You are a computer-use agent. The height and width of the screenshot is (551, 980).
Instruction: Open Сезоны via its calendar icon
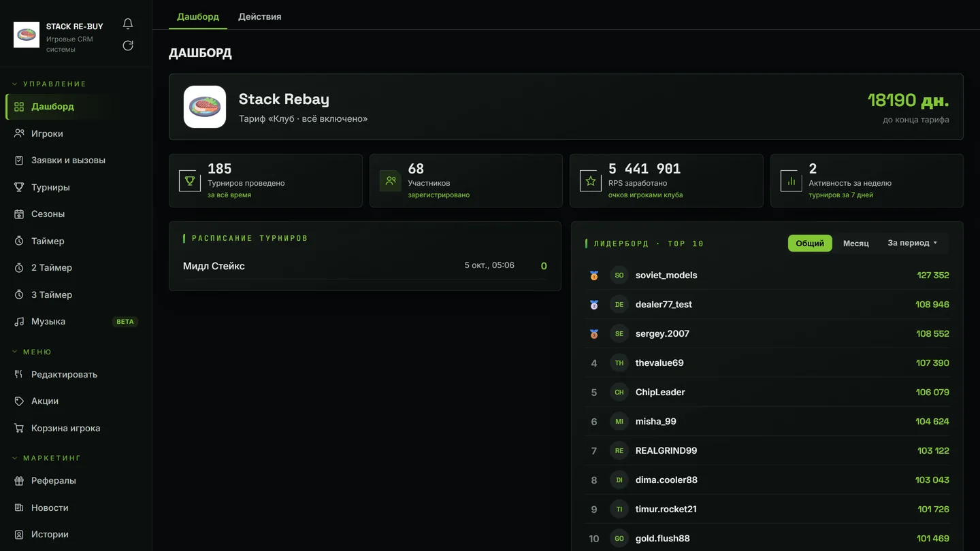pos(19,214)
